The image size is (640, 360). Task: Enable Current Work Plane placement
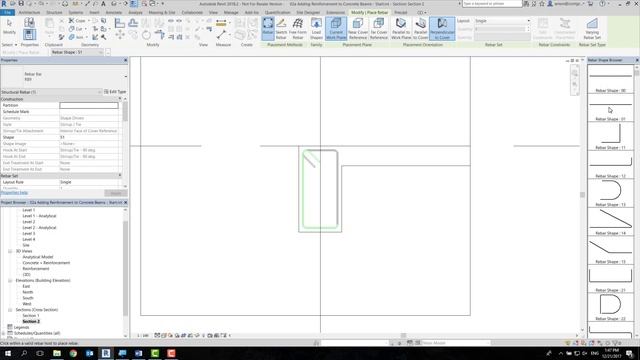pos(336,28)
